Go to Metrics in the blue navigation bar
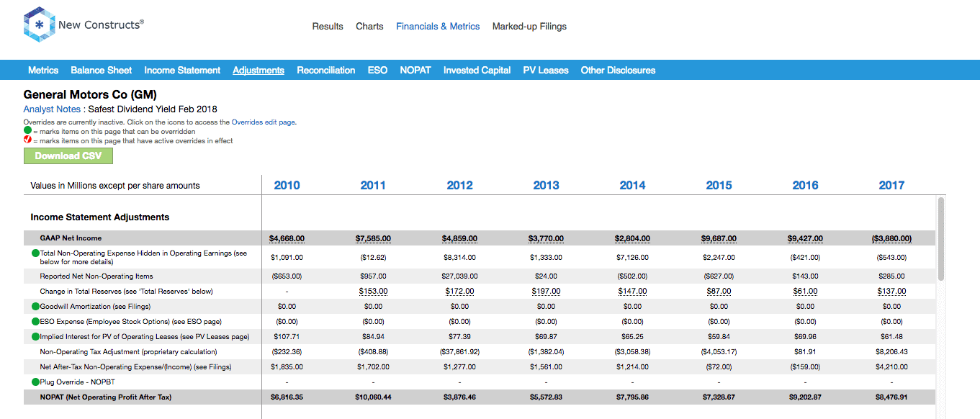 [43, 71]
